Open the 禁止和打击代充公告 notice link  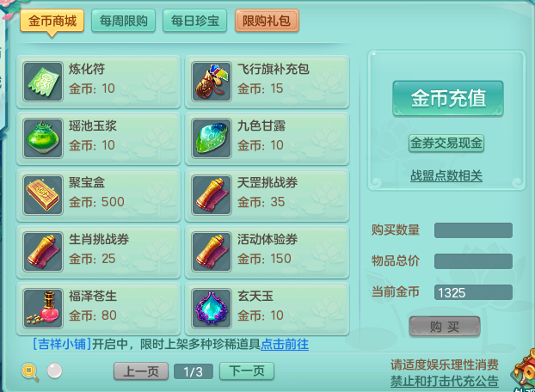[x=445, y=381]
